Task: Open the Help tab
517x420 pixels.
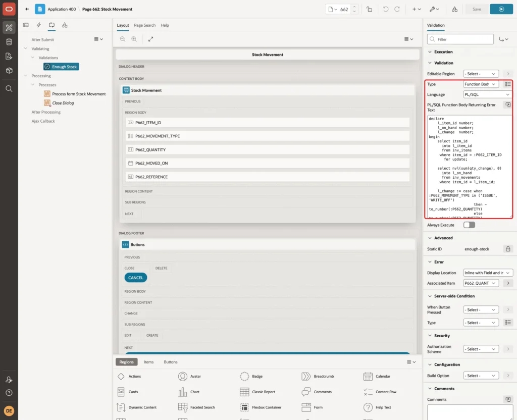Action: [x=165, y=25]
